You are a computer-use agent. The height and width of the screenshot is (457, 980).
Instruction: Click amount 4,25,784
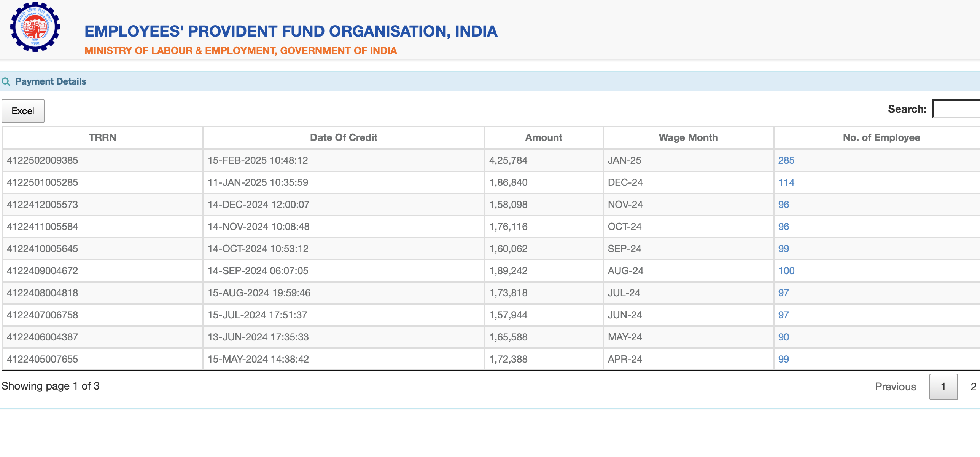(x=508, y=160)
